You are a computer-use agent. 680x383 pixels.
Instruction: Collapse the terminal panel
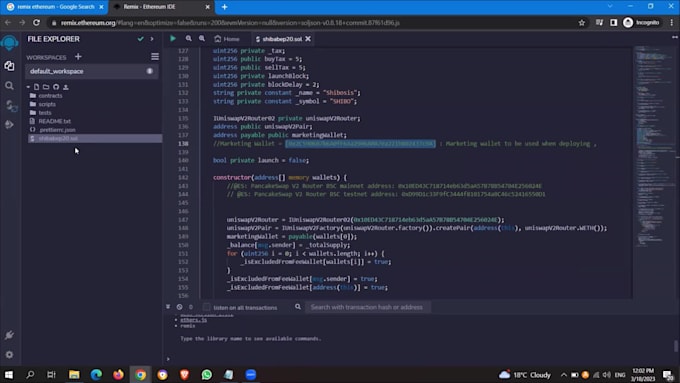(168, 307)
